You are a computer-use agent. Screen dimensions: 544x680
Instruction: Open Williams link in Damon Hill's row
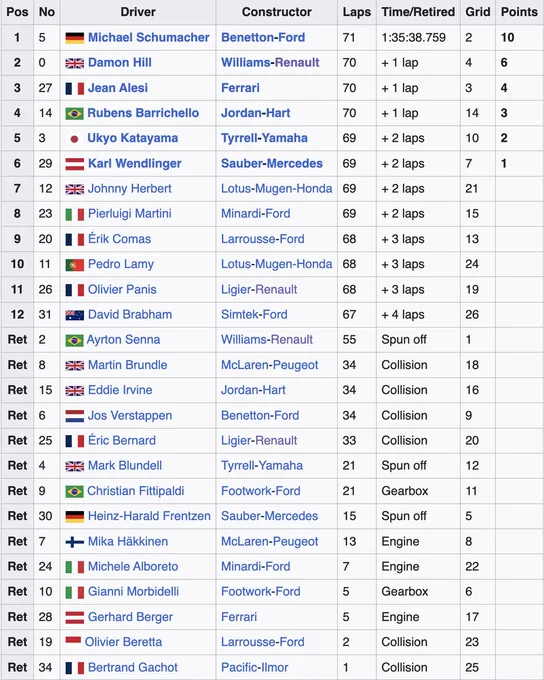point(246,62)
